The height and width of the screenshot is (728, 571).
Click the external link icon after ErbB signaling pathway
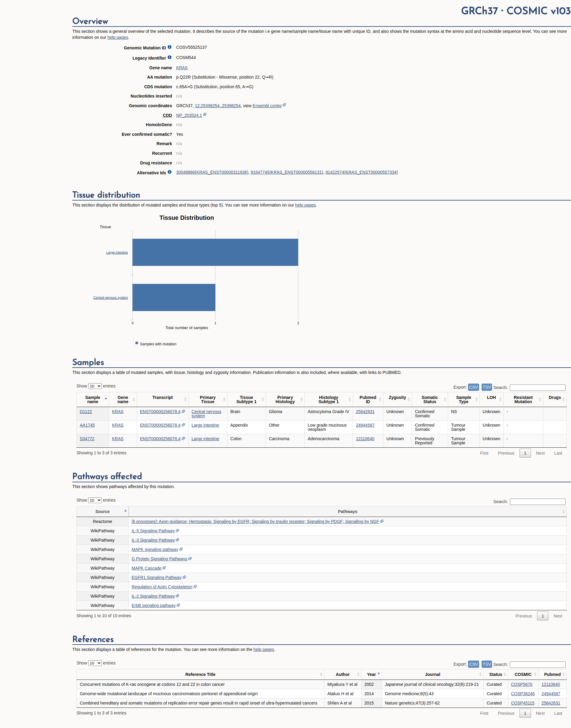point(179,605)
